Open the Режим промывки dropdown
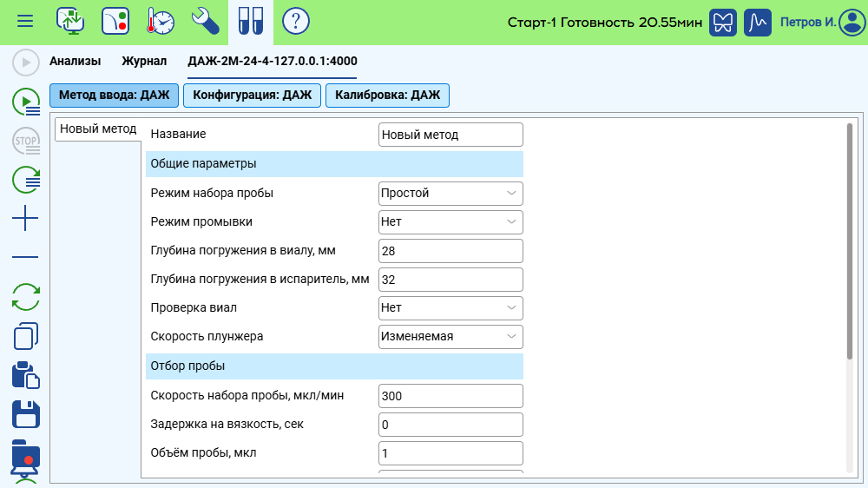 click(x=450, y=221)
